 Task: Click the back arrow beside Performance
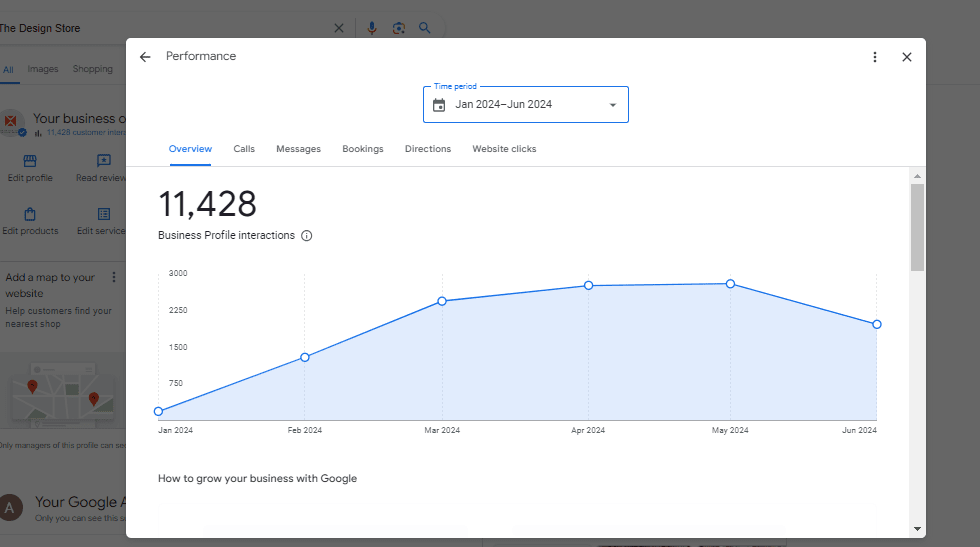(x=145, y=57)
